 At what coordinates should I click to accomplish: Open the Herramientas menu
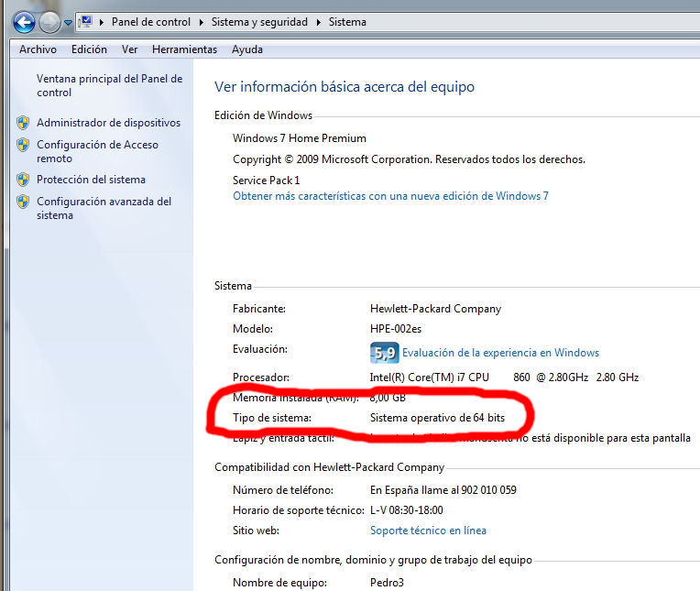[x=184, y=49]
